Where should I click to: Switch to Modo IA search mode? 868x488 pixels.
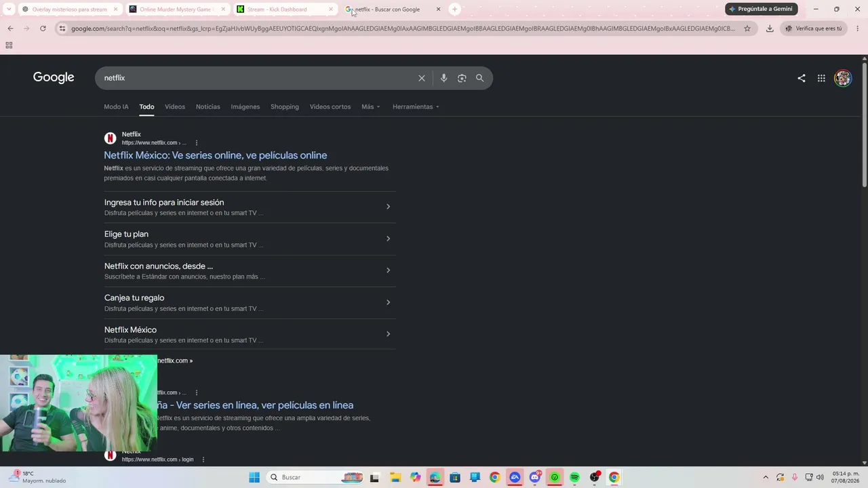pyautogui.click(x=116, y=106)
